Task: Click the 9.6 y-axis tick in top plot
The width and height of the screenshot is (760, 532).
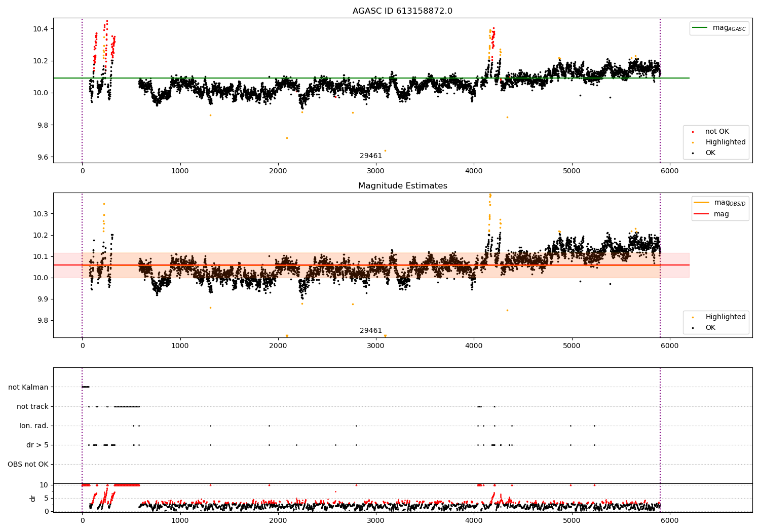Action: tap(43, 157)
